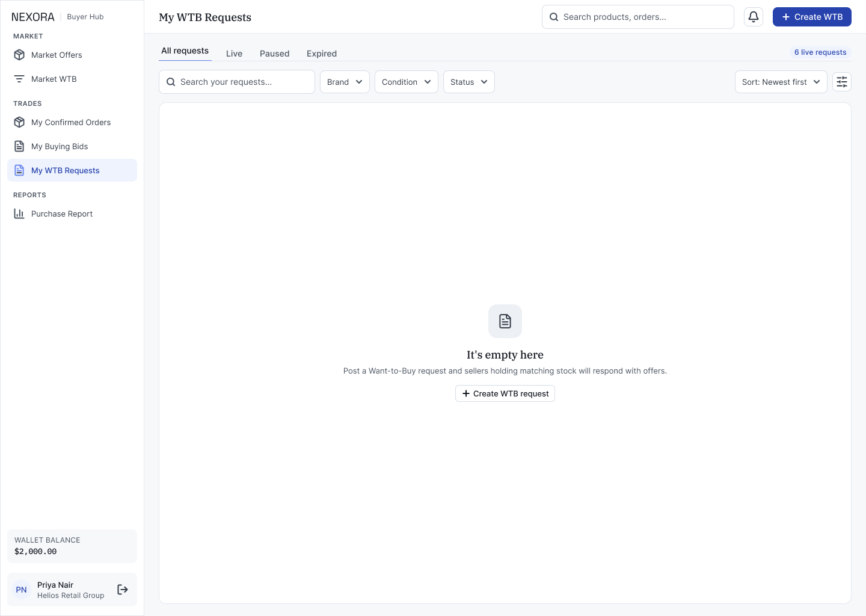Open notifications bell icon
The image size is (866, 616).
[x=754, y=17]
